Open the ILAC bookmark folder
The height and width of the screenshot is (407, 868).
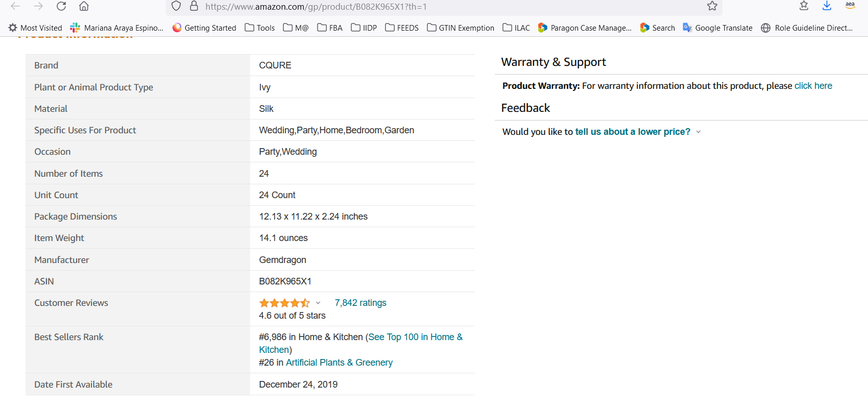point(516,28)
